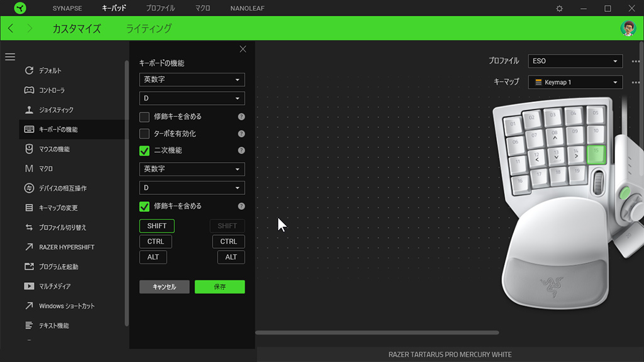Switch to the SYNAPSE tab
The height and width of the screenshot is (362, 644).
click(x=67, y=8)
